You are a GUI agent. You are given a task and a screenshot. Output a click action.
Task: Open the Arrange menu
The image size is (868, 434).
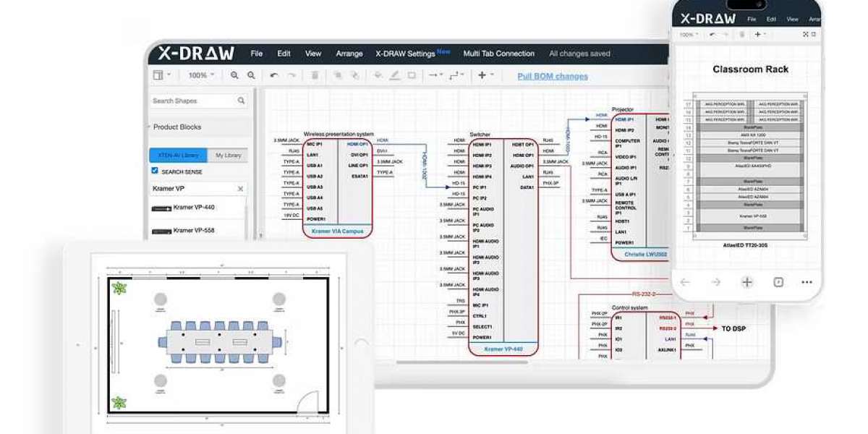click(x=349, y=54)
